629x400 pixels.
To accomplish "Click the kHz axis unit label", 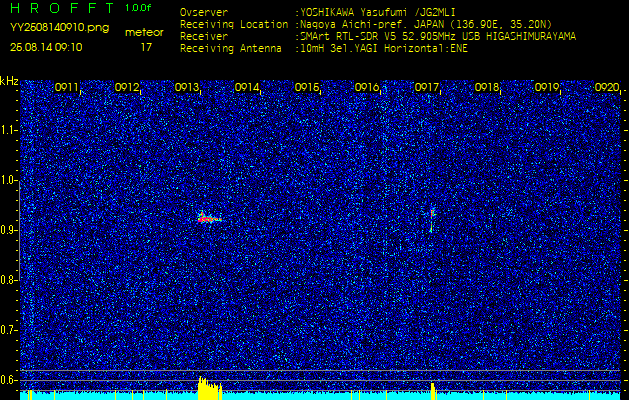I will tap(9, 81).
